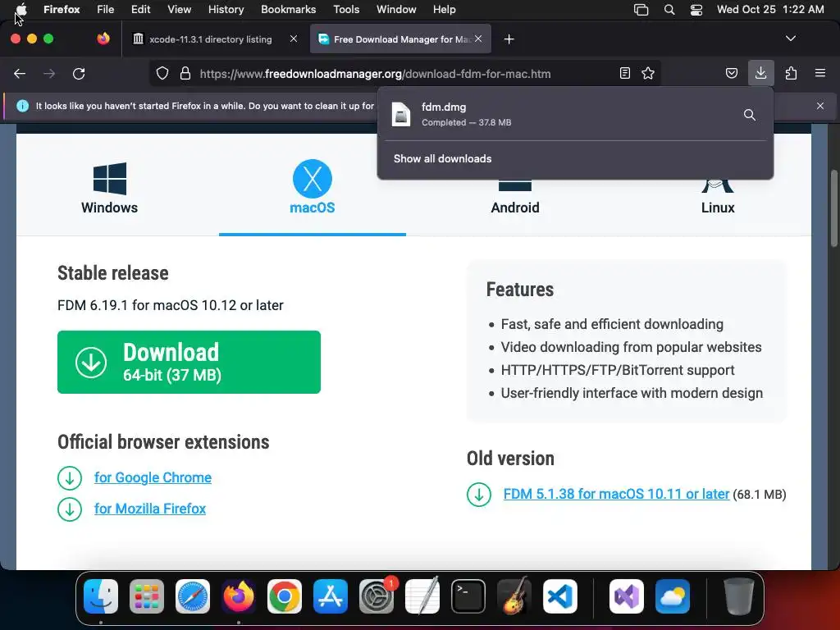Open the Tools menu

tap(346, 9)
